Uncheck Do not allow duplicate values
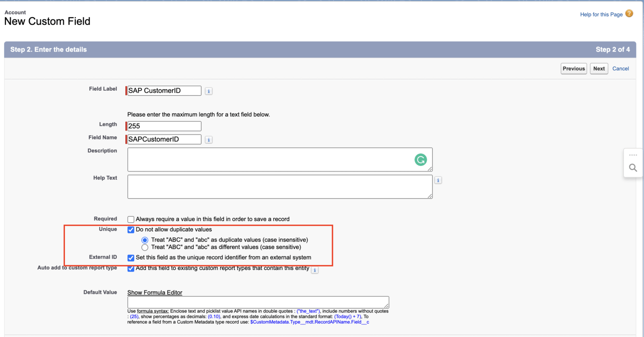Viewport: 644px width, 337px height. coord(131,230)
